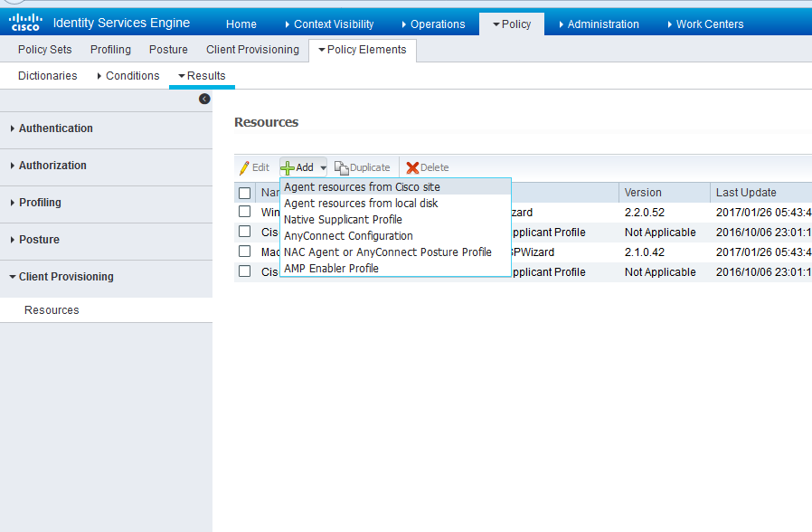Choose AMP Enabler Profile
The width and height of the screenshot is (812, 532).
395,269
